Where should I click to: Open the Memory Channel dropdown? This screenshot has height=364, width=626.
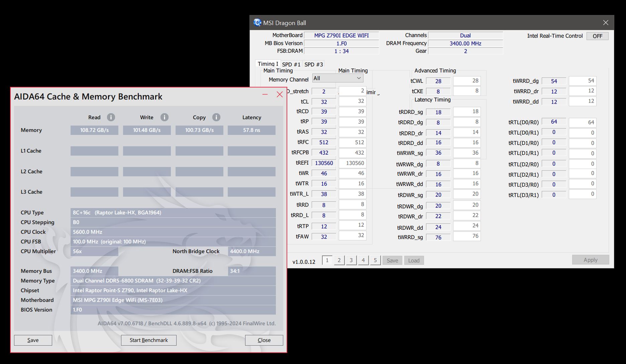pyautogui.click(x=338, y=78)
